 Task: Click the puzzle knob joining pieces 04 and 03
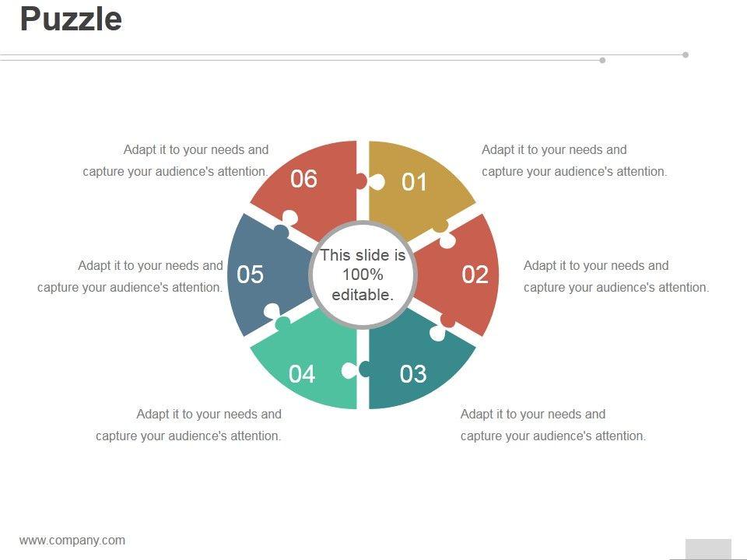point(357,369)
